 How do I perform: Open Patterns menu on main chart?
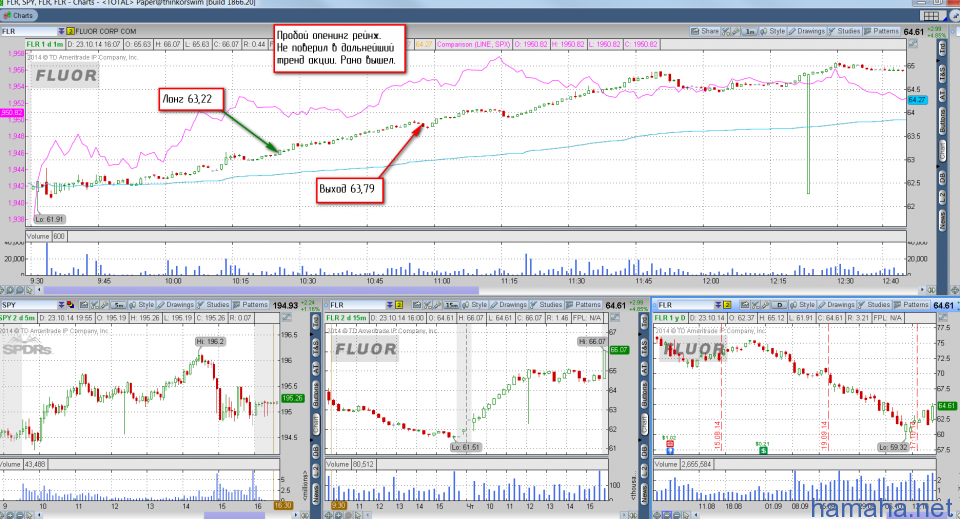tap(881, 31)
